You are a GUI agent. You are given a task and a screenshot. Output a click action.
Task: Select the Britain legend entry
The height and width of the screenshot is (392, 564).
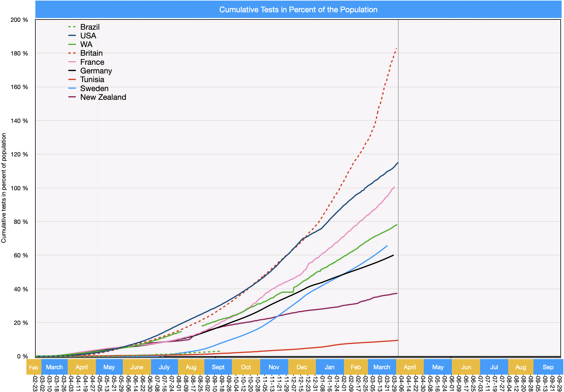(x=91, y=53)
